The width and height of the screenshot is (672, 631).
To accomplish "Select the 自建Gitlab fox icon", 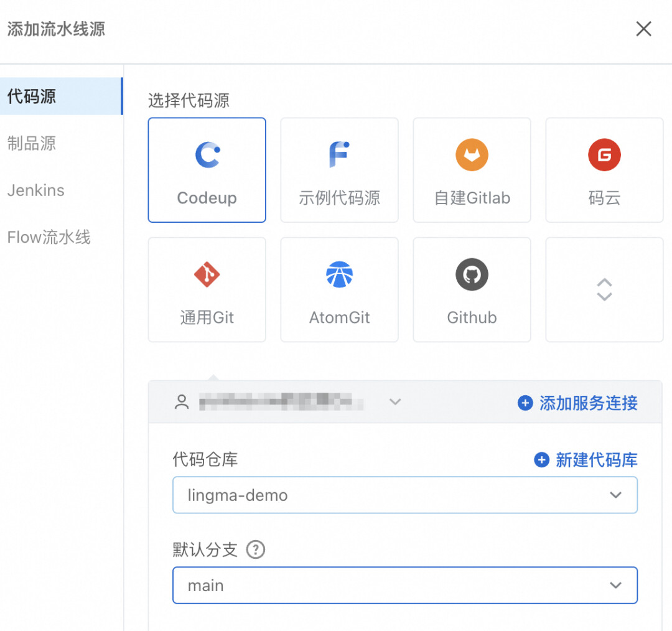I will point(472,156).
